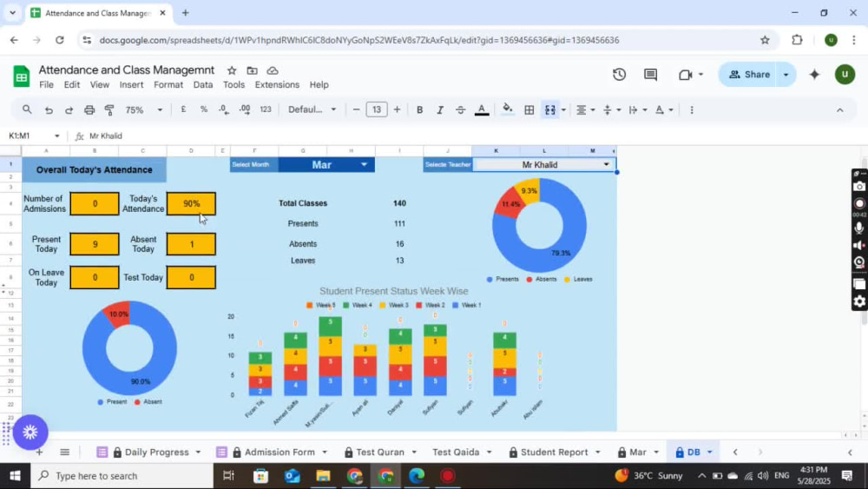Open the move-to-folder icon beside the title
Image resolution: width=868 pixels, height=489 pixels.
(252, 71)
